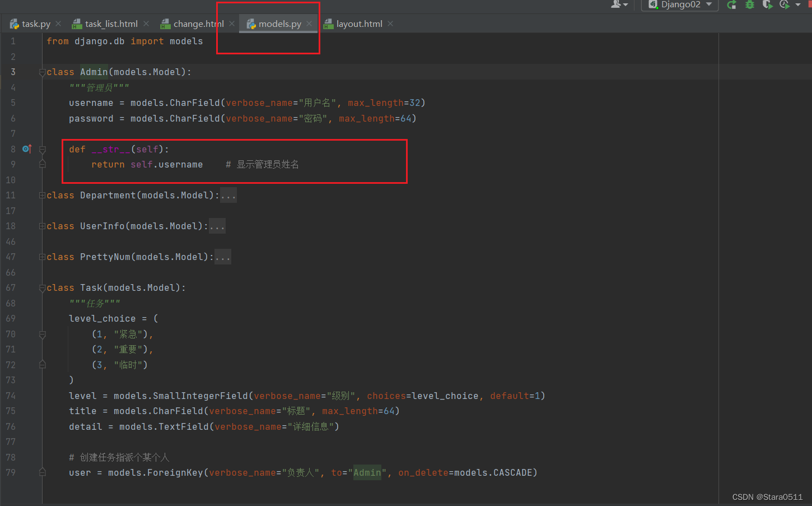The height and width of the screenshot is (506, 812).
Task: Click the username field name on line 5
Action: point(91,103)
